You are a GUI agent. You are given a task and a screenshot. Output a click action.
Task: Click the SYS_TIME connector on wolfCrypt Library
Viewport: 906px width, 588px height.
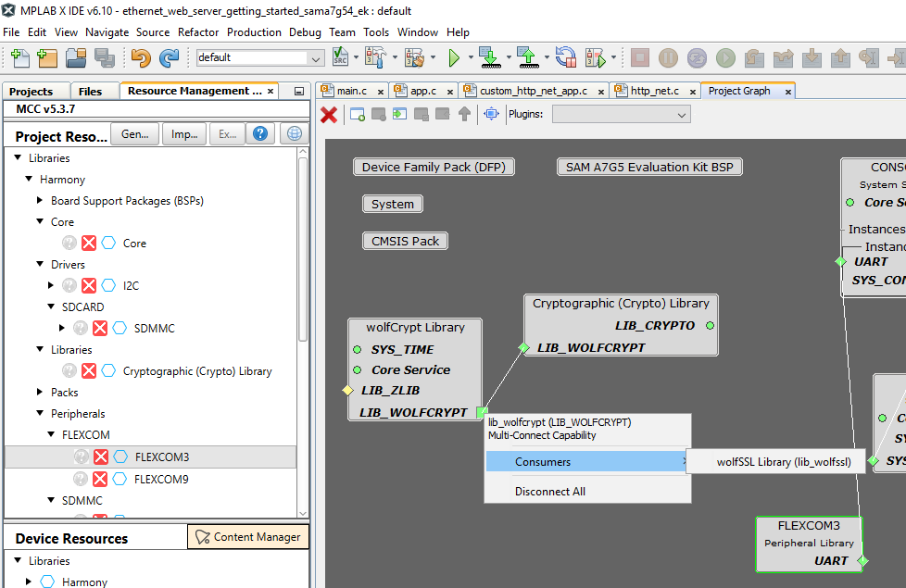357,349
